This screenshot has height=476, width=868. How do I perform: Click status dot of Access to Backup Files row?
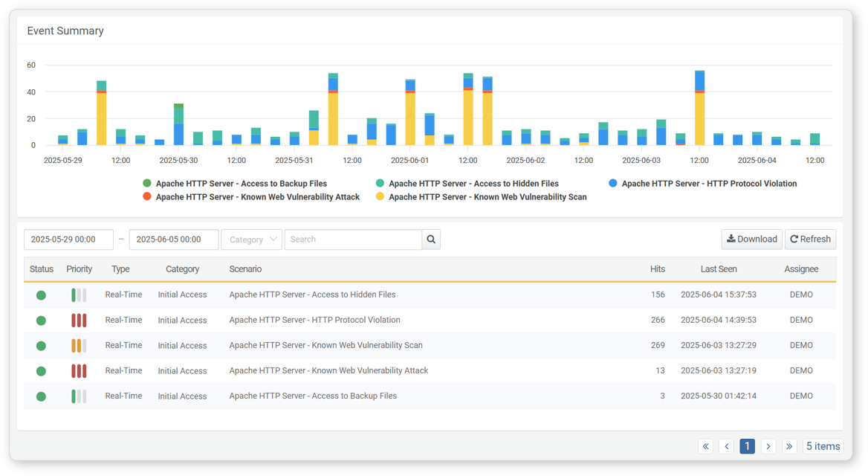tap(41, 396)
